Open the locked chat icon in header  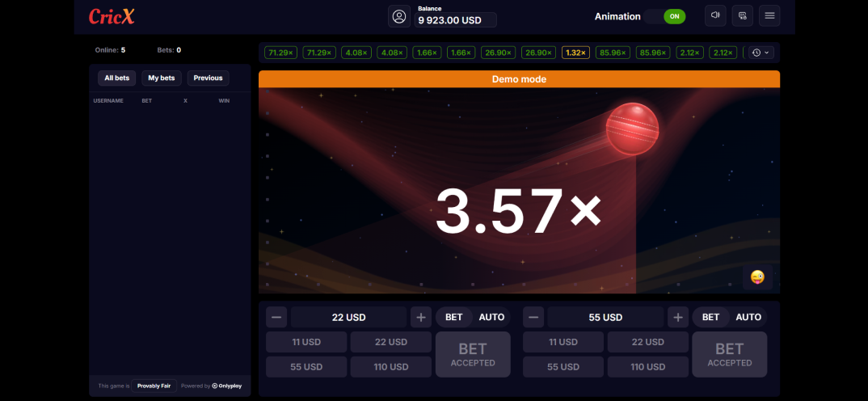(743, 15)
